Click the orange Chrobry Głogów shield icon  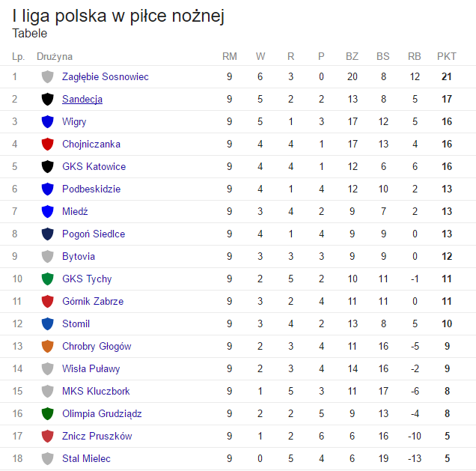pos(48,346)
